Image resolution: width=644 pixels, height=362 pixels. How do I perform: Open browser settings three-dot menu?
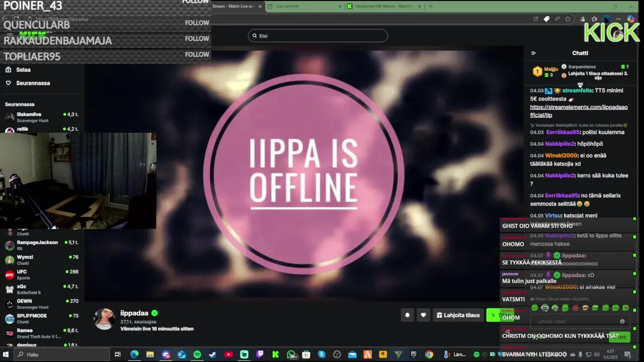(618, 19)
